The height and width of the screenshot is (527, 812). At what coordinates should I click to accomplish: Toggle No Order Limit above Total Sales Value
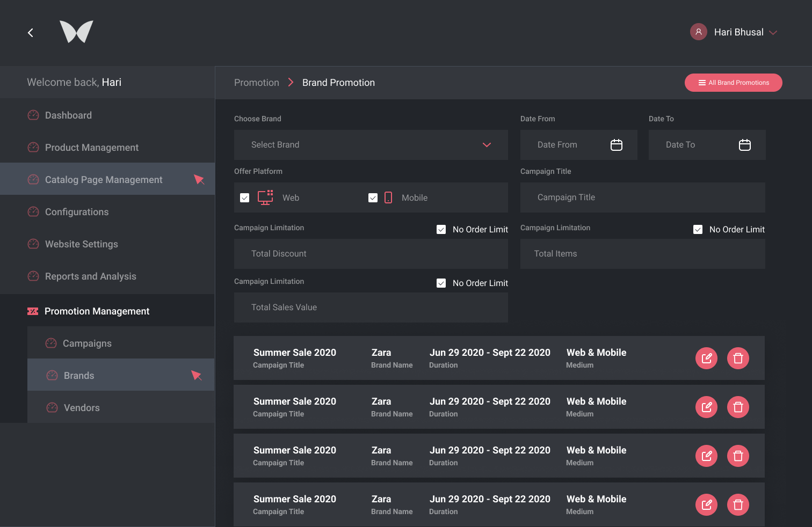(x=441, y=283)
